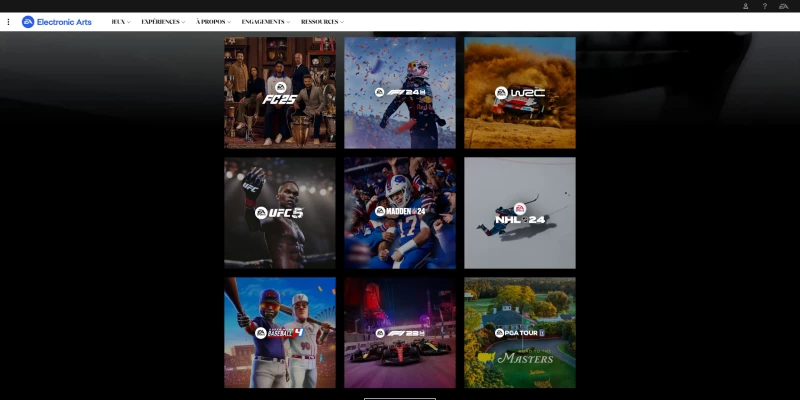This screenshot has width=800, height=400.
Task: Expand the À PROPOS menu
Action: tap(213, 22)
